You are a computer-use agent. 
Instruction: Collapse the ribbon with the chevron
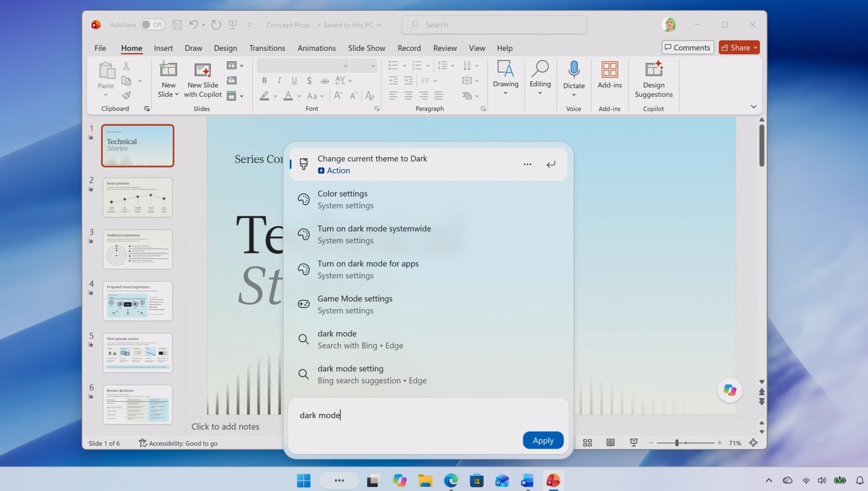pos(753,106)
